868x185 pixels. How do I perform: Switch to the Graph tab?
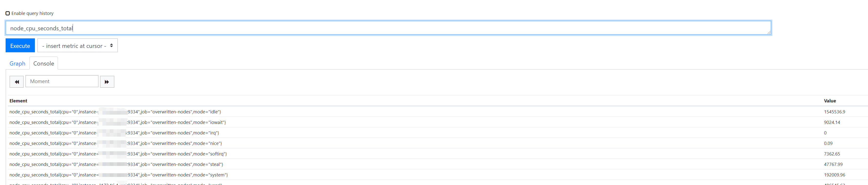point(17,64)
